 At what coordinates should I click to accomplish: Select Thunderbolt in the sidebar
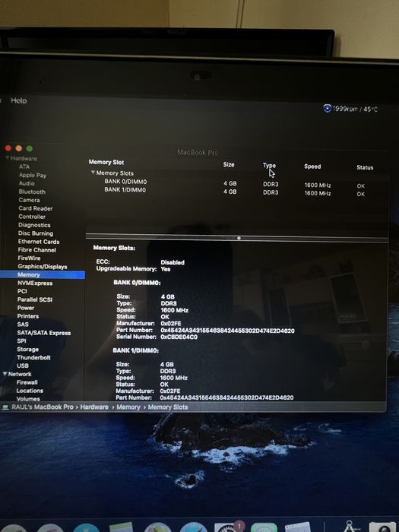(33, 357)
